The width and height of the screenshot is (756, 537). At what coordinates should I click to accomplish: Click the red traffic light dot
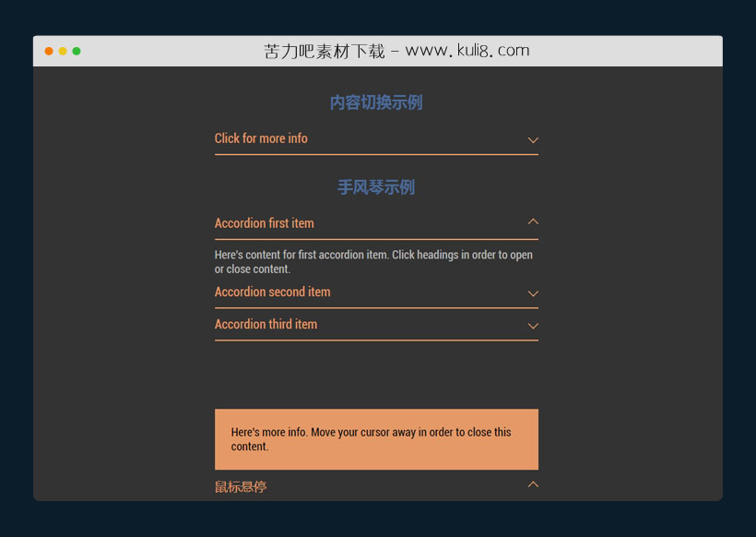coord(48,51)
